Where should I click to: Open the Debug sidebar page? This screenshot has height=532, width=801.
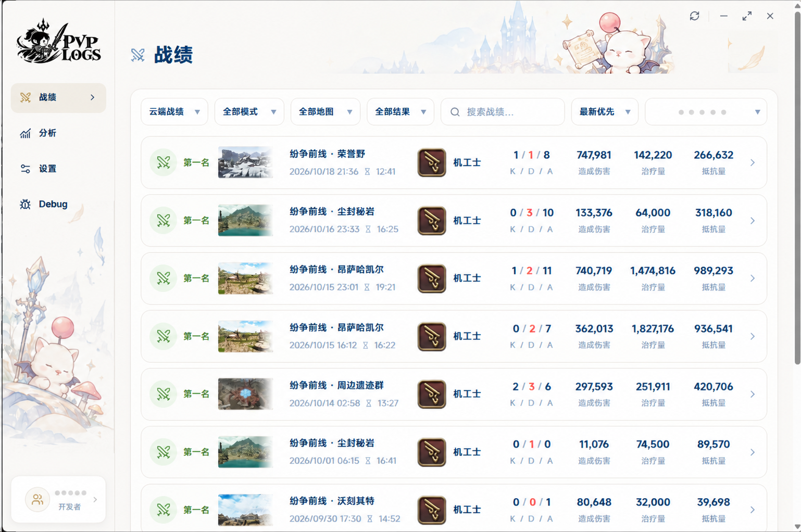58,204
